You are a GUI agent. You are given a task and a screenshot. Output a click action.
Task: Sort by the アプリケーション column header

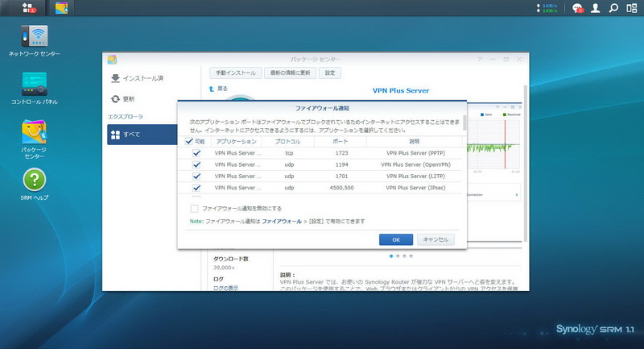coord(236,141)
